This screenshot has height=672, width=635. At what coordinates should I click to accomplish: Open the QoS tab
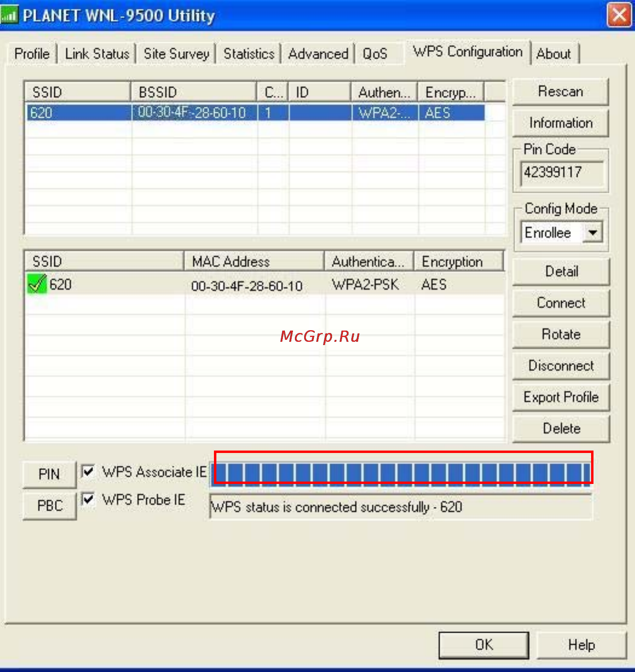coord(375,54)
